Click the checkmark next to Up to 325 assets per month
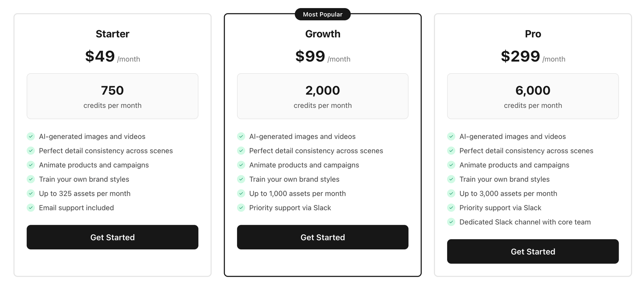 31,193
